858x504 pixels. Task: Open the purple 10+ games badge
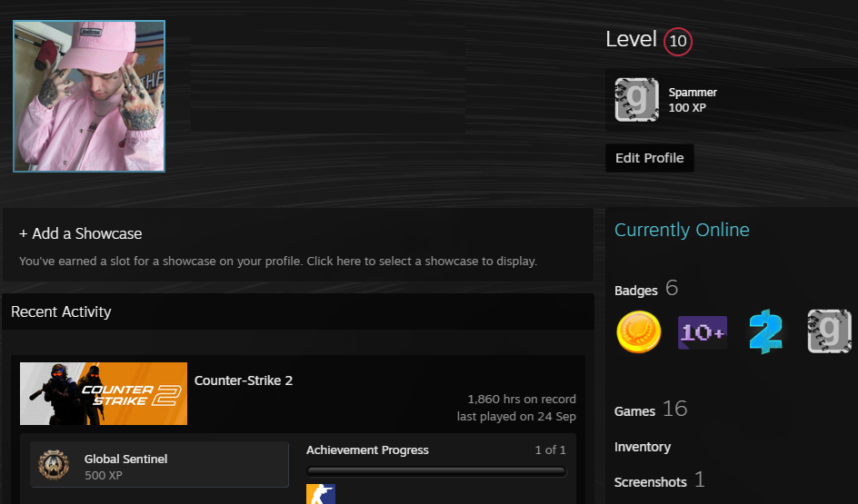703,332
